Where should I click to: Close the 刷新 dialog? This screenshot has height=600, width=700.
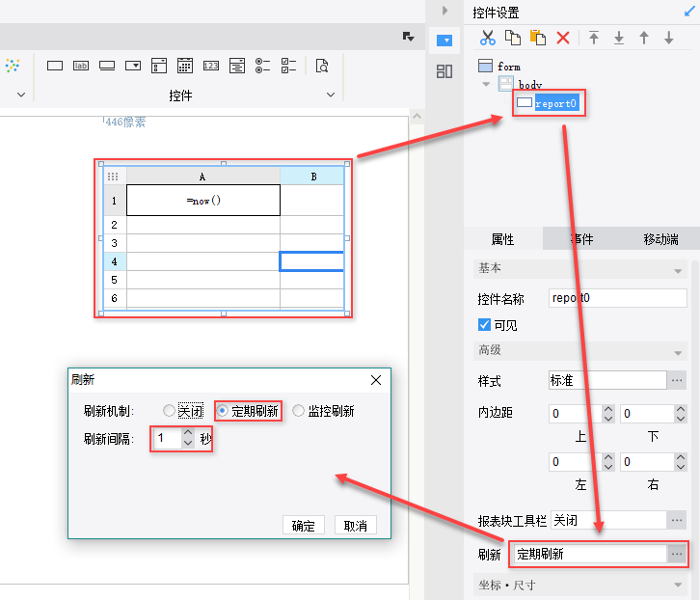pyautogui.click(x=376, y=380)
